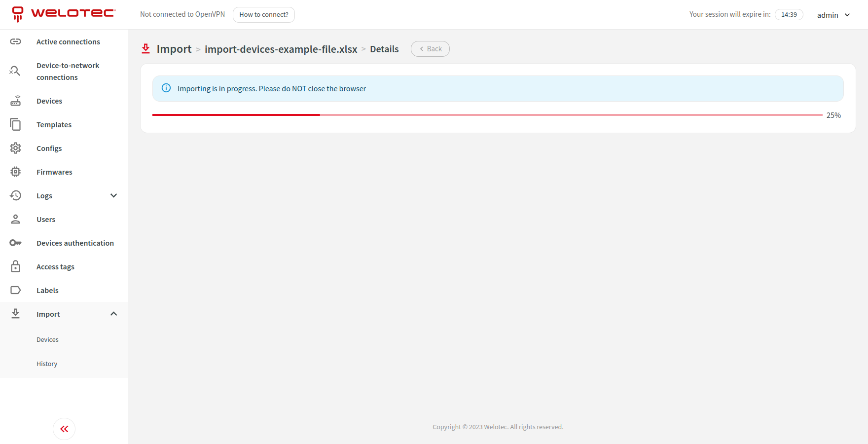Go to the Users page

coord(46,220)
